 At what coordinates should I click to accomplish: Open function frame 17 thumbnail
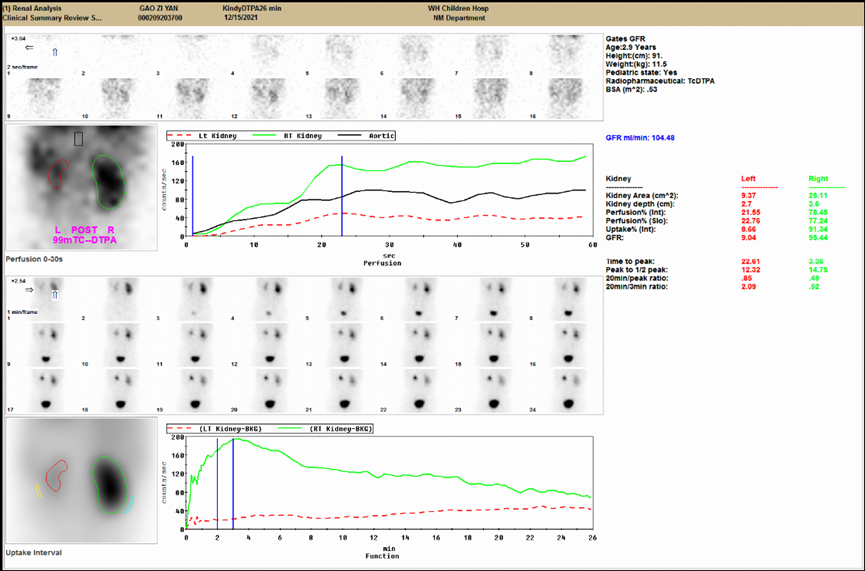(42, 391)
